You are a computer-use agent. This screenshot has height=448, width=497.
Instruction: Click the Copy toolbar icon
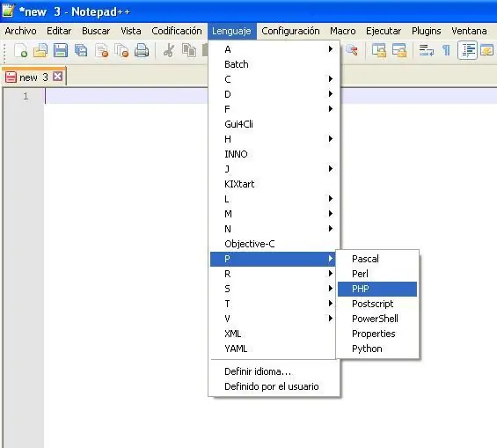tap(189, 51)
